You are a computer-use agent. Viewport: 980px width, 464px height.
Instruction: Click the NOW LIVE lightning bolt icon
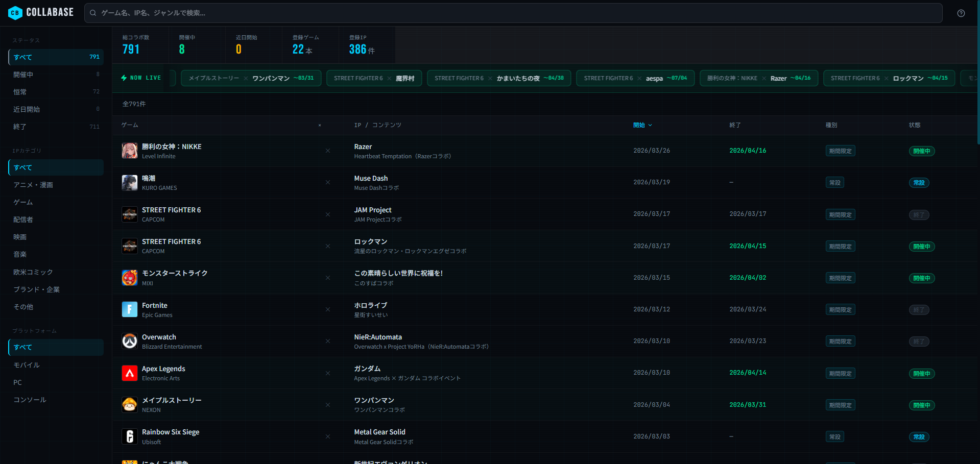(x=123, y=78)
